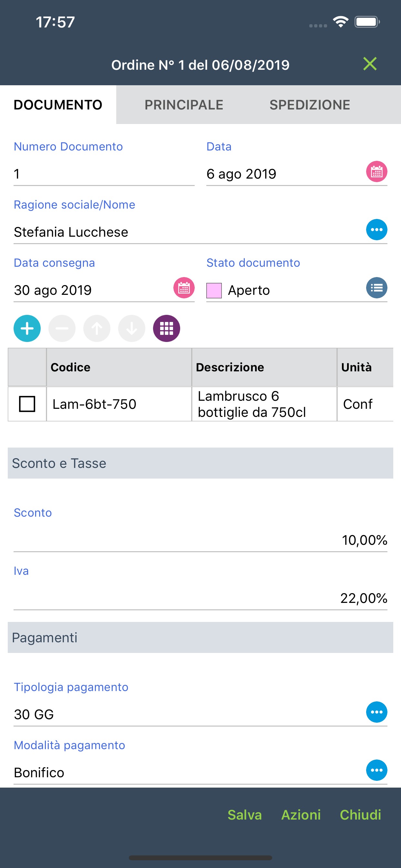The height and width of the screenshot is (868, 401).
Task: Close the order with the green X
Action: pos(370,64)
